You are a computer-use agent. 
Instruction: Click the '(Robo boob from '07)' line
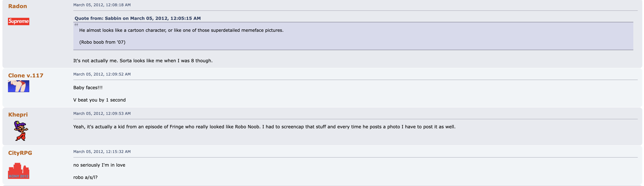102,42
